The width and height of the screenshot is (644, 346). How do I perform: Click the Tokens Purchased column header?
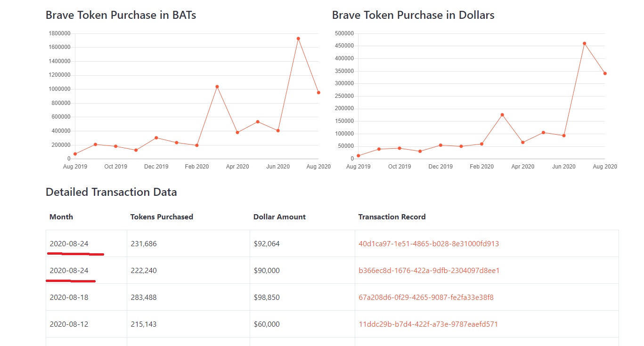pyautogui.click(x=162, y=217)
